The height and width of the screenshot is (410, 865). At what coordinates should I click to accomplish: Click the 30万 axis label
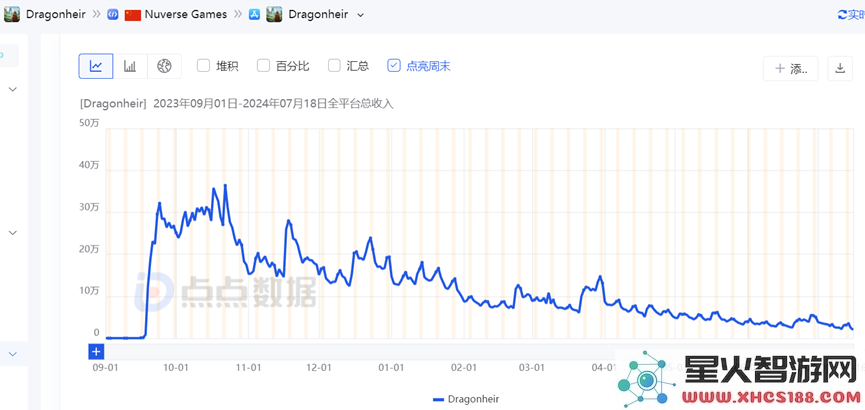click(x=89, y=207)
